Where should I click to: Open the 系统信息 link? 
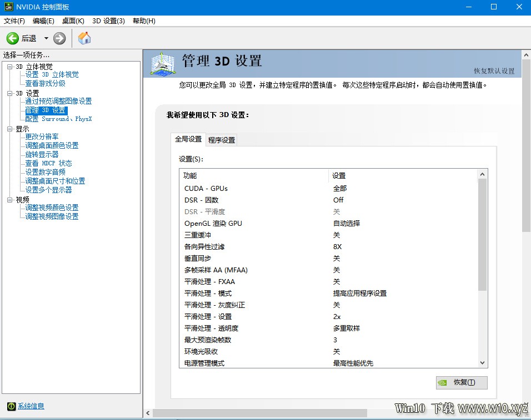[31, 406]
